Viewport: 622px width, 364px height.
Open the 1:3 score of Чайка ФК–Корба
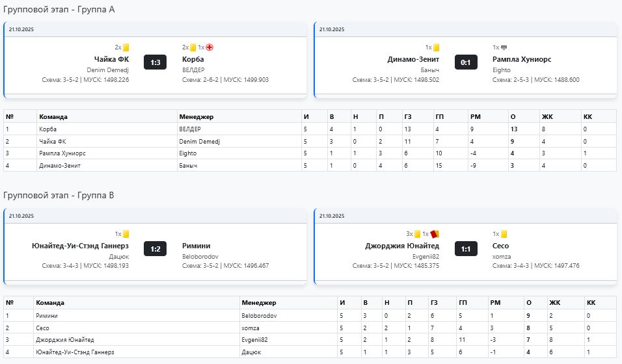[x=155, y=62]
